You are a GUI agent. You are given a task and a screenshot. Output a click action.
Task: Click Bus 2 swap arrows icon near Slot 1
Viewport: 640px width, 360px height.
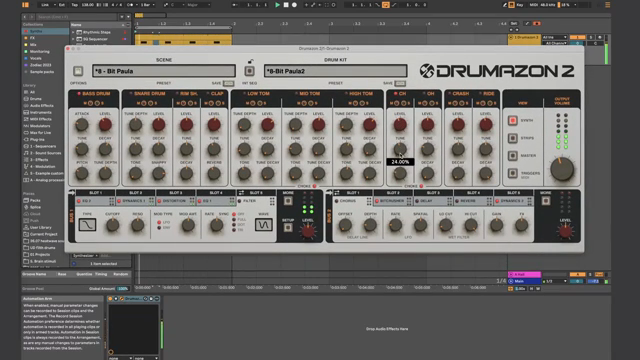337,193
